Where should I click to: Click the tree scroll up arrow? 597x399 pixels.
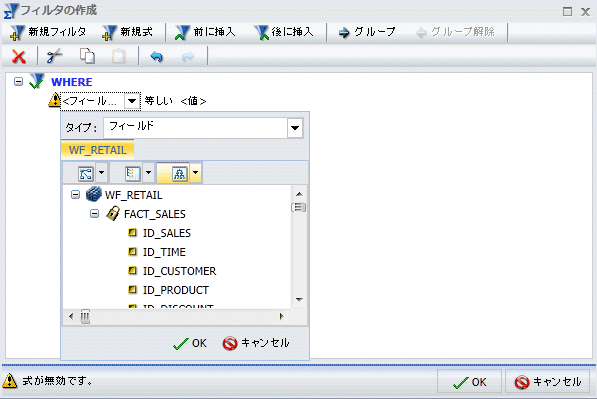click(x=299, y=194)
